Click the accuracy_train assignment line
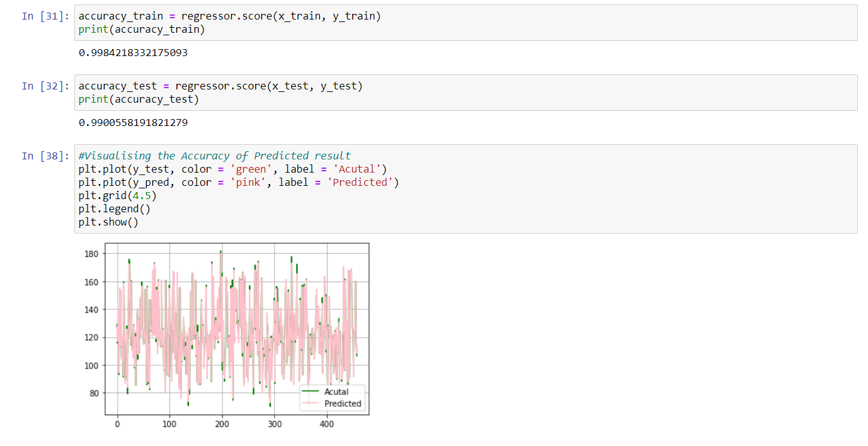868x446 pixels. point(230,16)
